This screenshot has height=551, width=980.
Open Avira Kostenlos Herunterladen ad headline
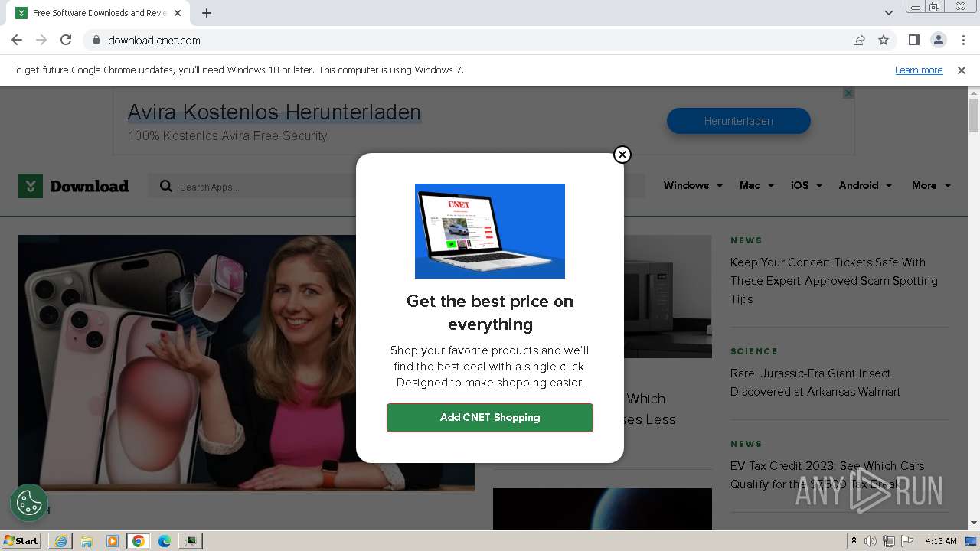(x=274, y=112)
